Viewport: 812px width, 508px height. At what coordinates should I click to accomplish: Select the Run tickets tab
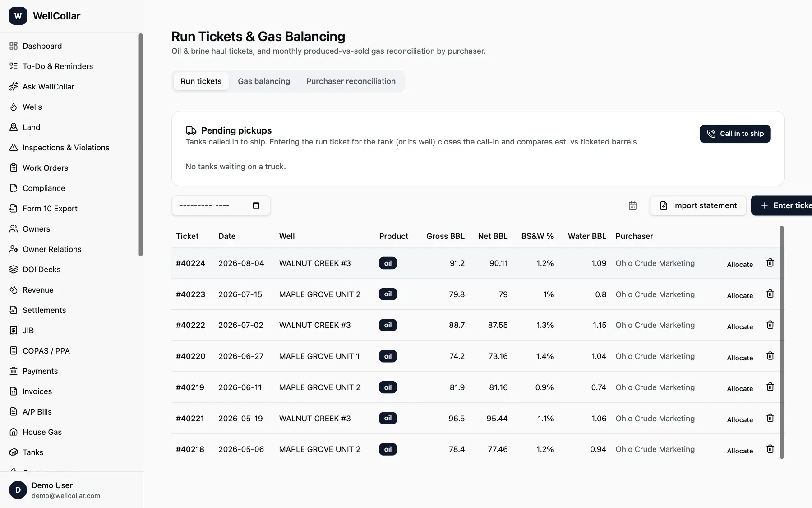(201, 81)
